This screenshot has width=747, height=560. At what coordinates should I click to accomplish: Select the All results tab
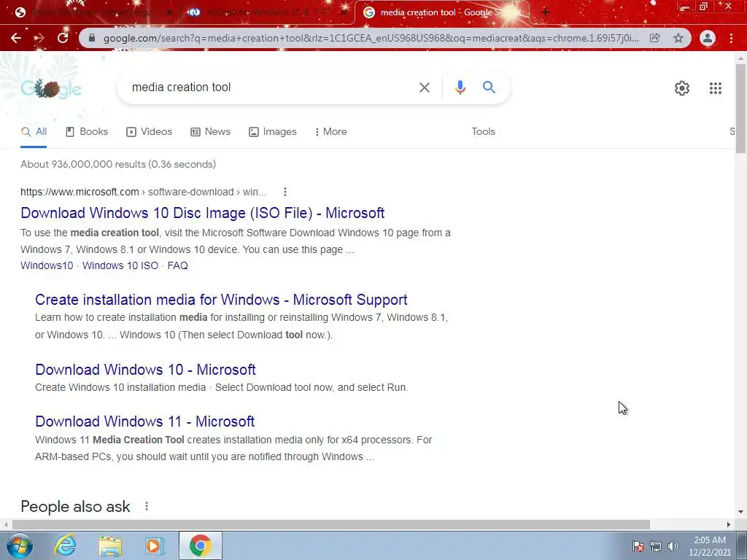[x=34, y=132]
